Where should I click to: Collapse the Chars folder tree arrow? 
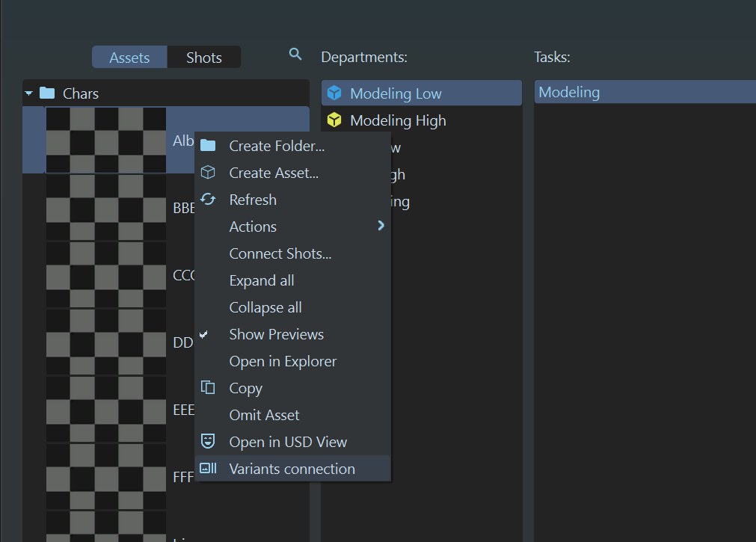[29, 93]
